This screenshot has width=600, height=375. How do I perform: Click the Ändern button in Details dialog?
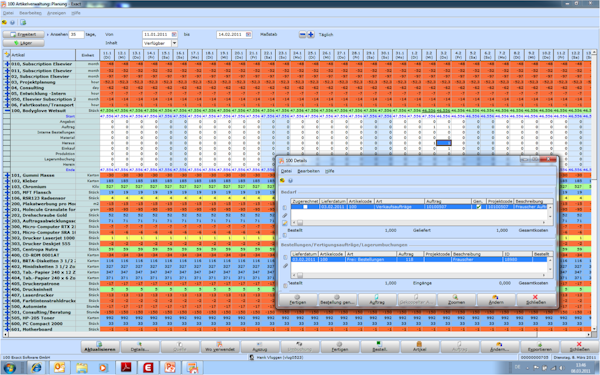click(496, 300)
